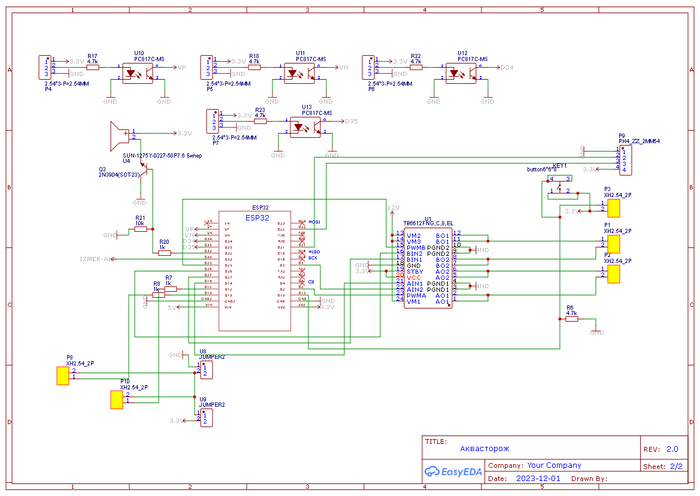Select the U1 TB6612FNG motor driver chip
This screenshot has width=700, height=496.
coord(428,268)
